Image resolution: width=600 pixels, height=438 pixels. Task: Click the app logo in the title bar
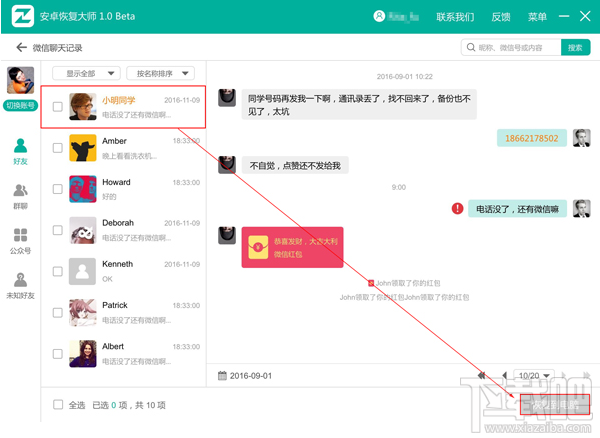point(23,16)
